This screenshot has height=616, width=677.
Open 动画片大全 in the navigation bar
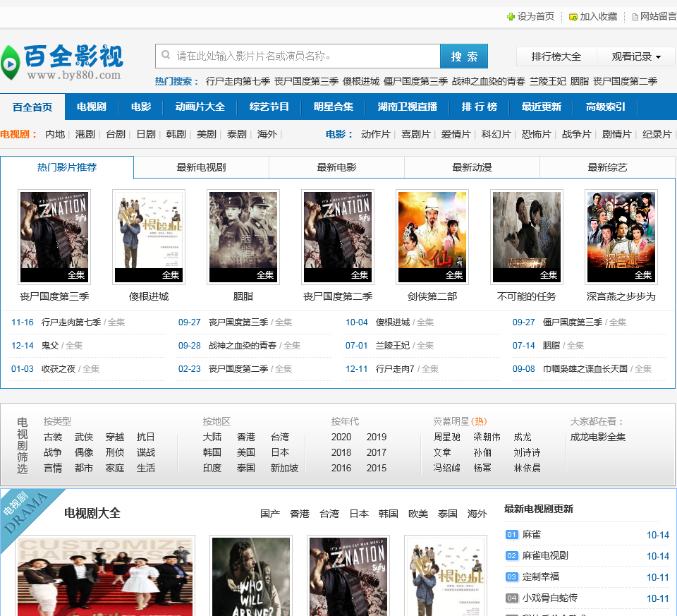(x=200, y=107)
